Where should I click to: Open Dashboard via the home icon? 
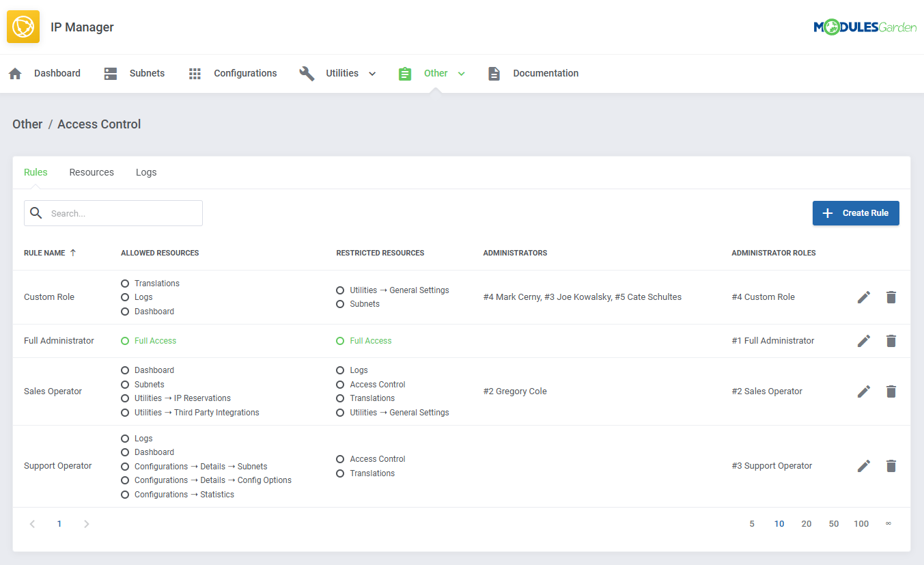point(15,73)
